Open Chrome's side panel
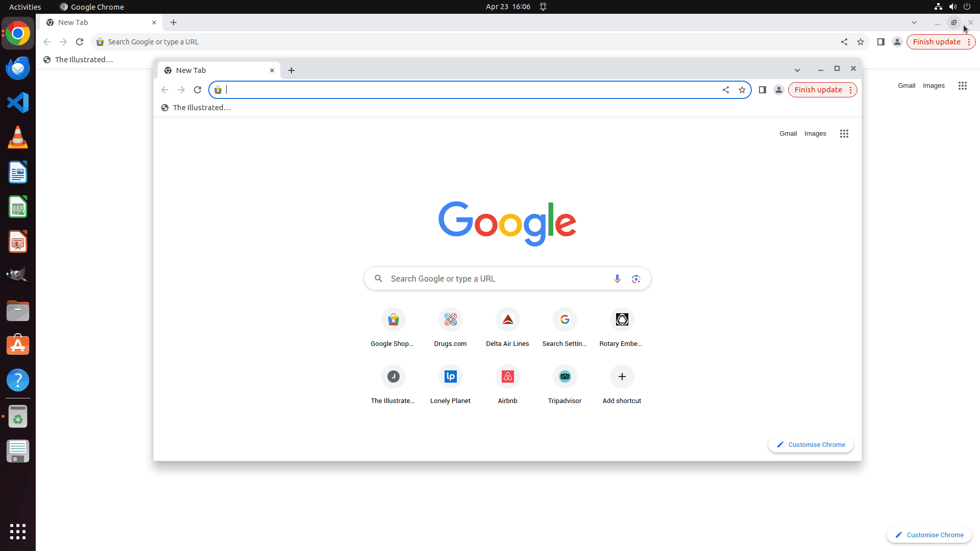980x551 pixels. click(x=762, y=90)
